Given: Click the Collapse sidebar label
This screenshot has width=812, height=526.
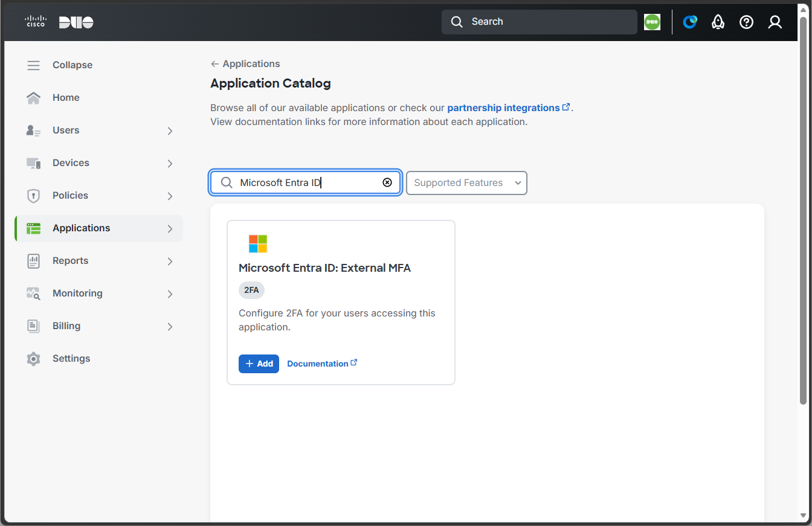Looking at the screenshot, I should 72,65.
